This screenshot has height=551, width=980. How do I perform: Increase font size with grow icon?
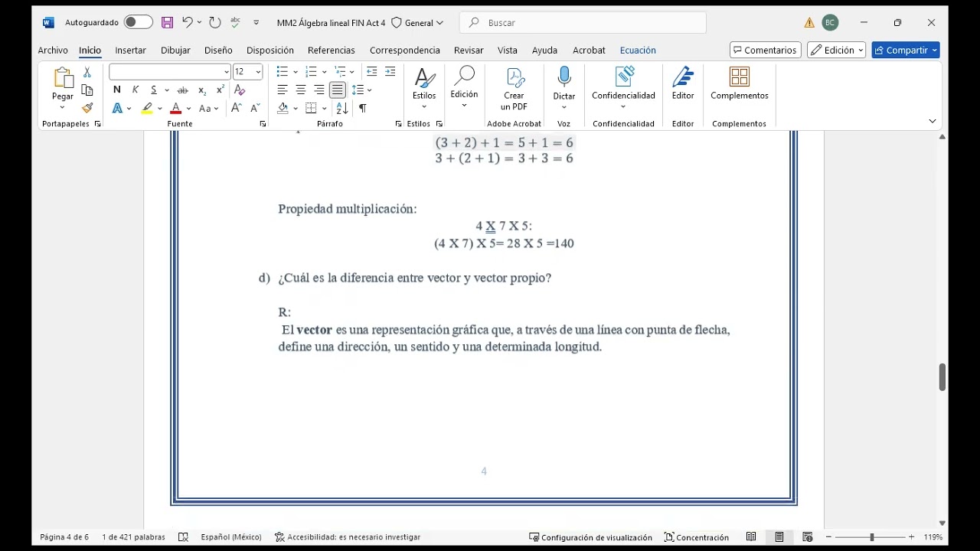237,109
